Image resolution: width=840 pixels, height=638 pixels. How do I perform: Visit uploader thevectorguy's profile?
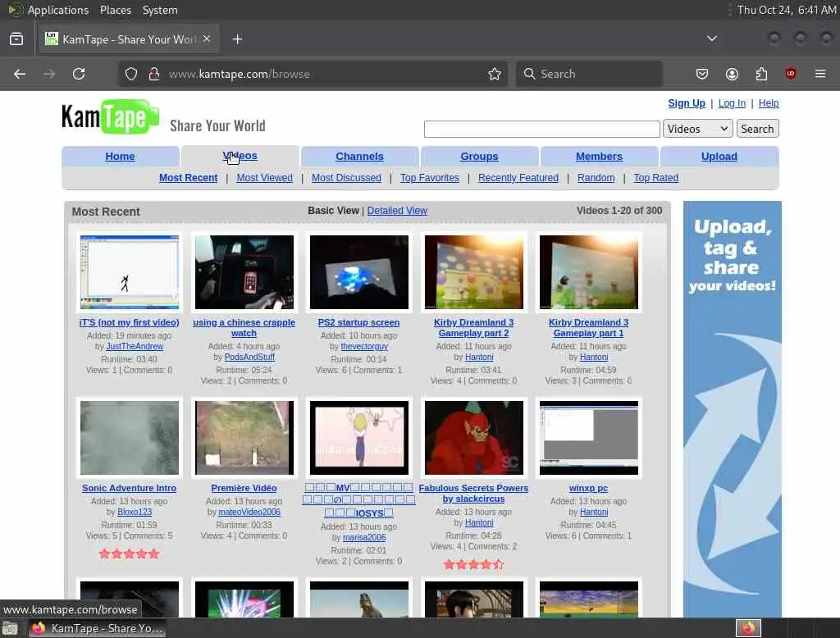(364, 347)
